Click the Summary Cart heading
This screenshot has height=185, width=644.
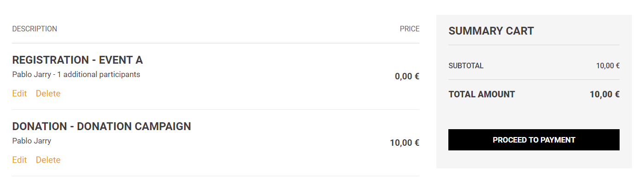(x=491, y=31)
